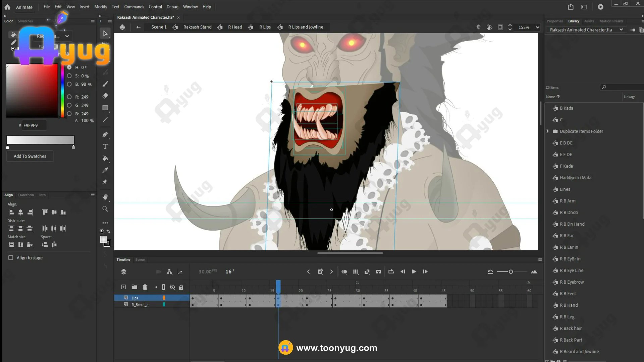Select the Rectangle tool
Image resolution: width=644 pixels, height=362 pixels.
[x=105, y=108]
